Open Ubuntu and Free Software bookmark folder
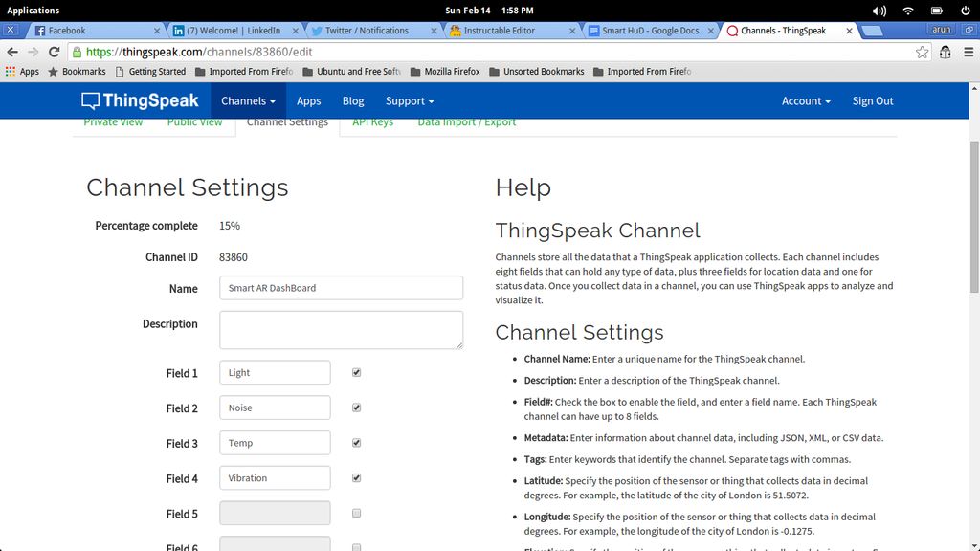 point(351,71)
